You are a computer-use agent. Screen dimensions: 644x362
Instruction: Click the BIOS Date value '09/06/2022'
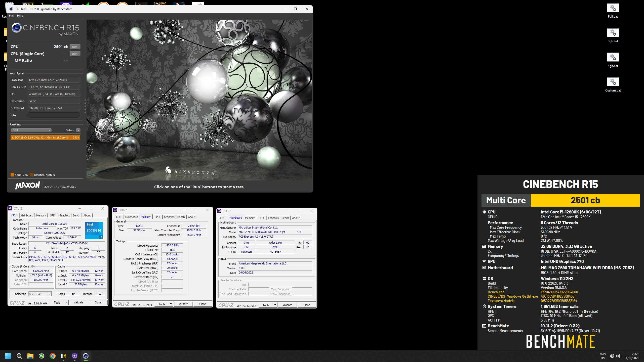coord(275,273)
